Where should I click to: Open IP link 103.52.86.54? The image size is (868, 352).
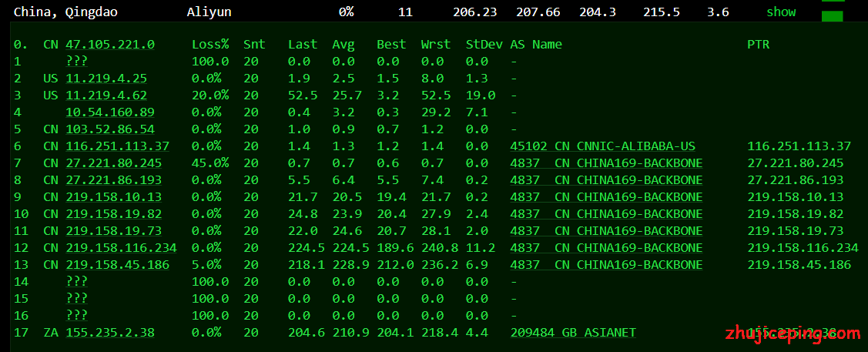[110, 129]
